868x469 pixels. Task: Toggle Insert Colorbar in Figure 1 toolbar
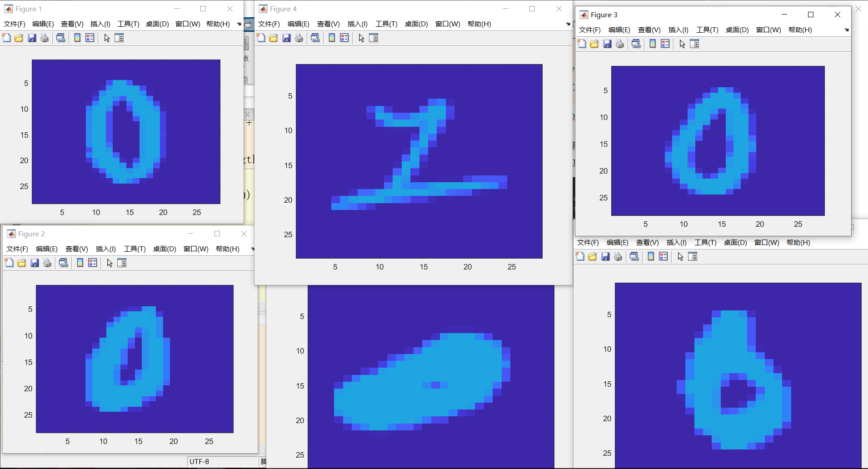tap(77, 38)
